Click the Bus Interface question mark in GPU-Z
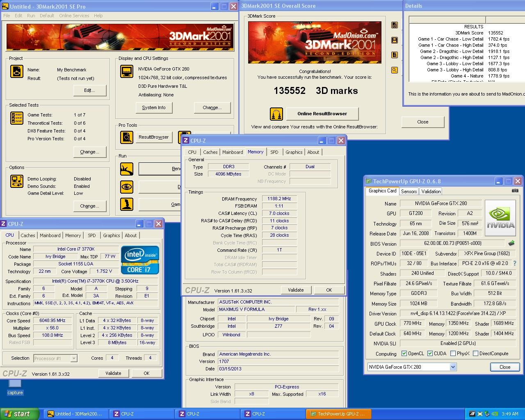Image resolution: width=525 pixels, height=420 pixels. (515, 263)
